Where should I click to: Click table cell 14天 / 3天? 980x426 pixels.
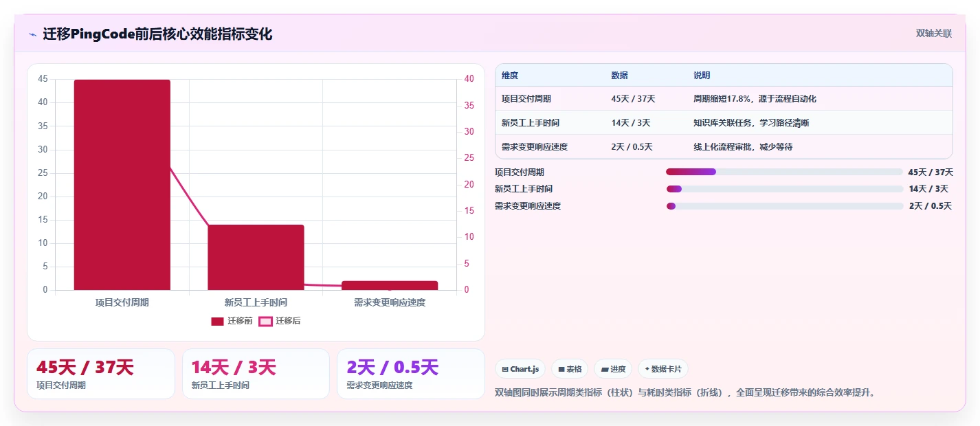coord(630,123)
